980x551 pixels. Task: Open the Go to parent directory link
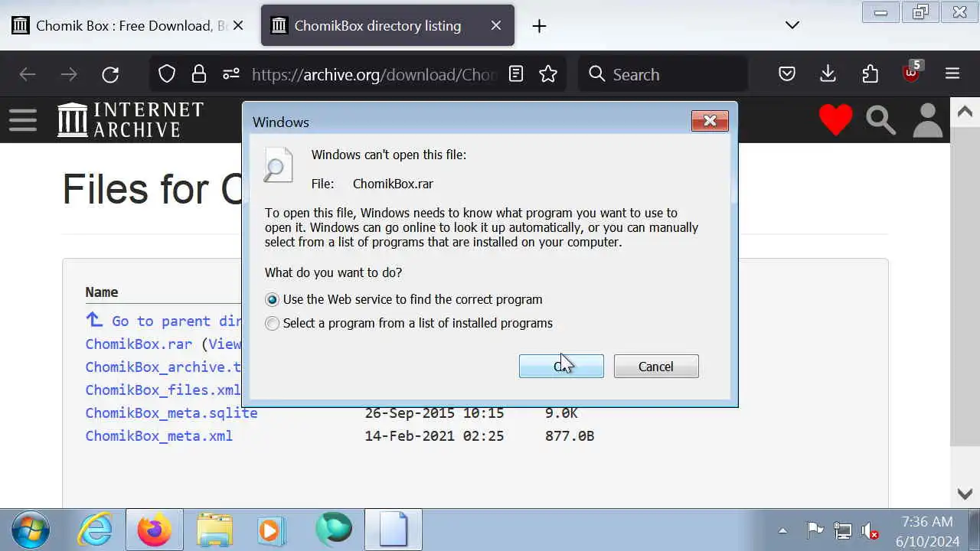[164, 321]
